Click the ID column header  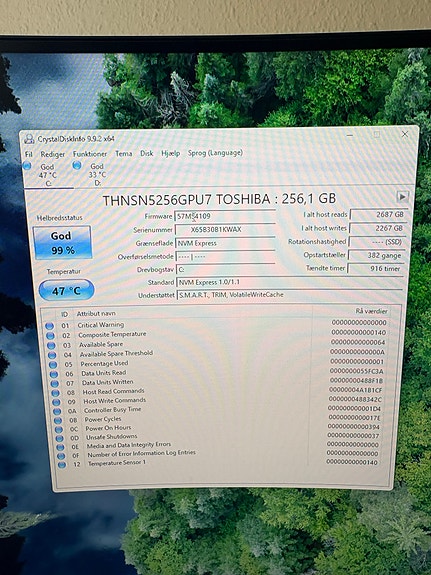[x=65, y=314]
